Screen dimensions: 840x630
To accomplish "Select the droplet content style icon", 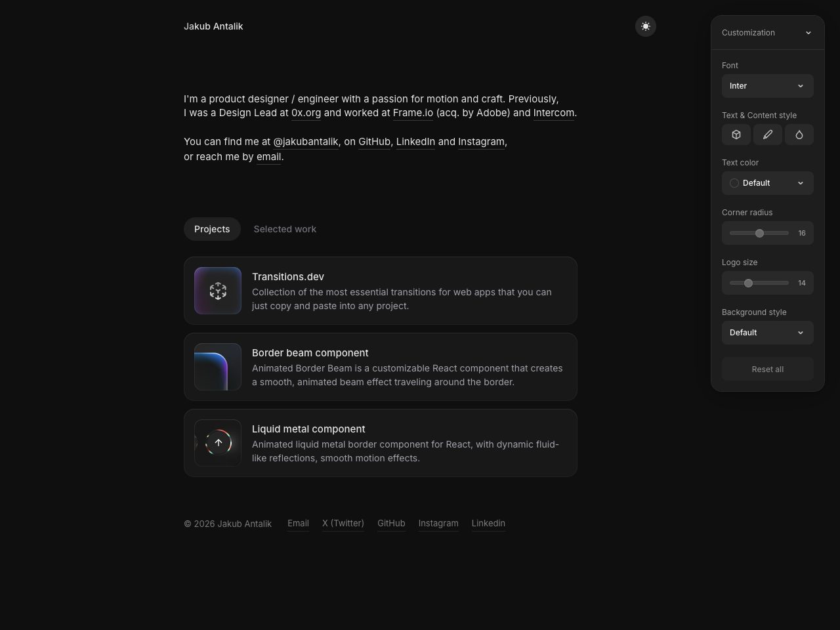I will point(799,135).
